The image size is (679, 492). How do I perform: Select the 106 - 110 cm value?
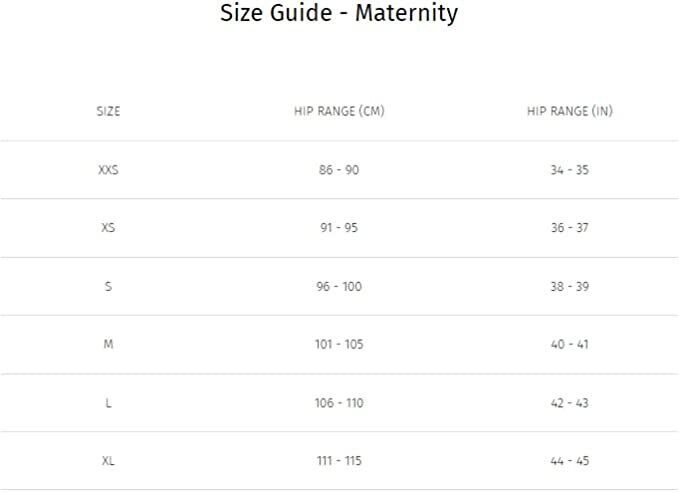coord(339,403)
